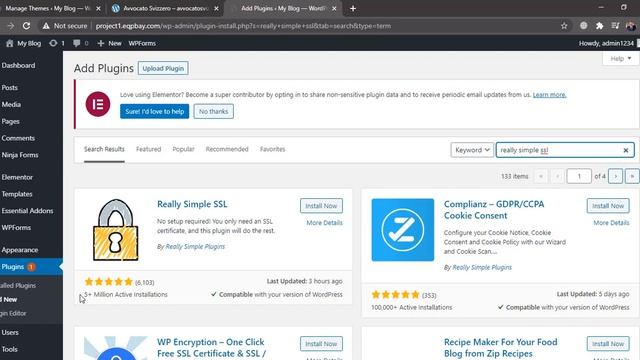Image resolution: width=640 pixels, height=360 pixels.
Task: Open Ninja Forms in the sidebar
Action: tap(20, 155)
